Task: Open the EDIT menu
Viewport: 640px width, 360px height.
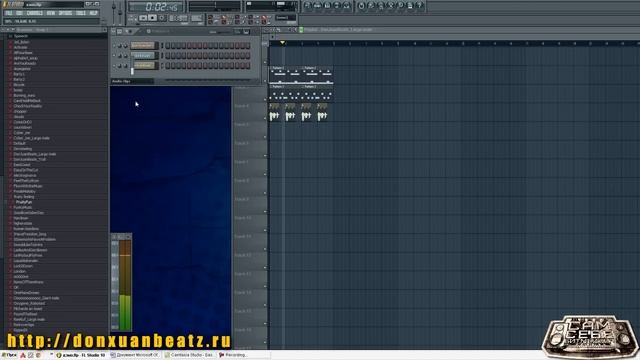Action: (19, 13)
